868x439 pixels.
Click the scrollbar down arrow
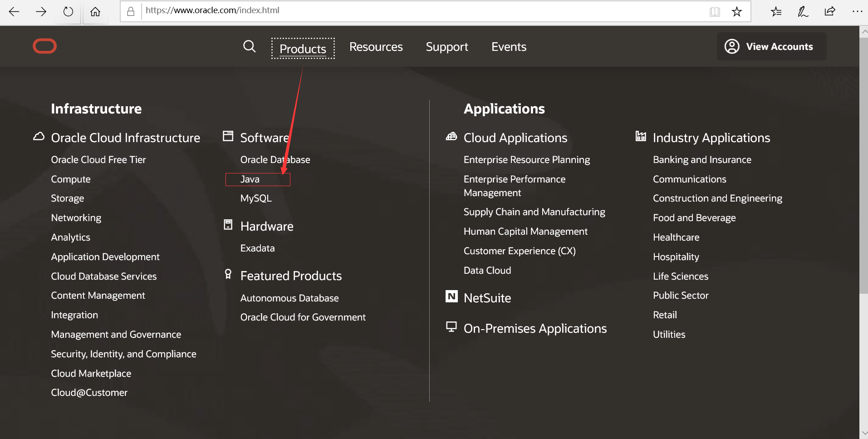pos(863,433)
